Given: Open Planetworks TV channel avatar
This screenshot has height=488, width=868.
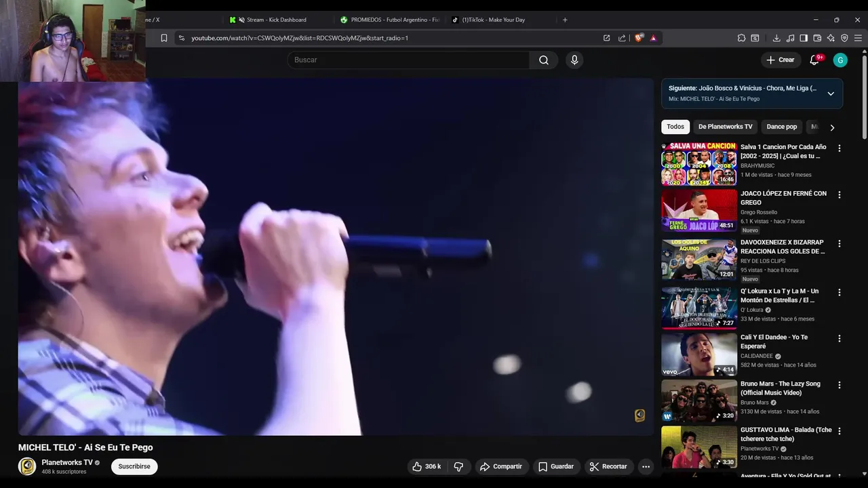Looking at the screenshot, I should (27, 466).
